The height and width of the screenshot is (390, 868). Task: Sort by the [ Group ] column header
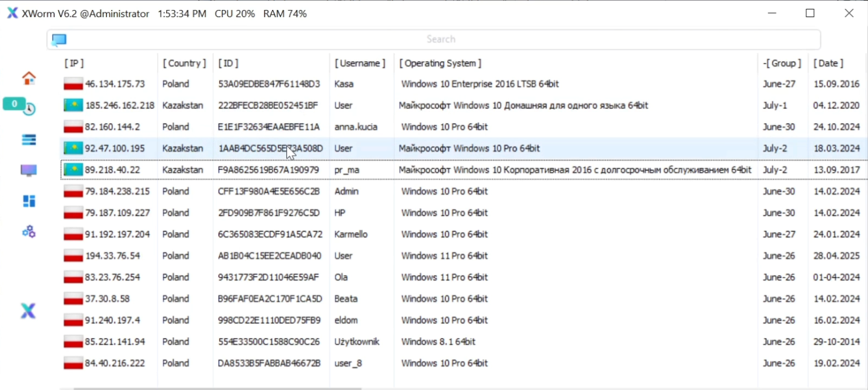[783, 63]
